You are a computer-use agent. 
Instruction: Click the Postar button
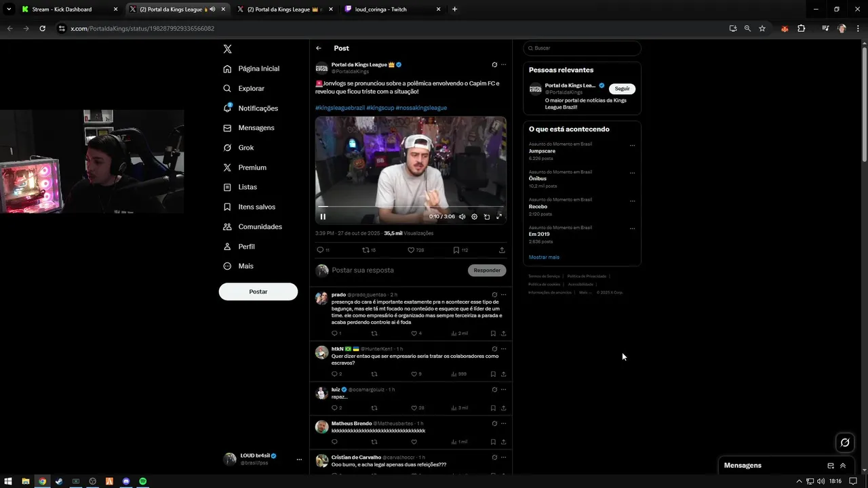pyautogui.click(x=258, y=291)
